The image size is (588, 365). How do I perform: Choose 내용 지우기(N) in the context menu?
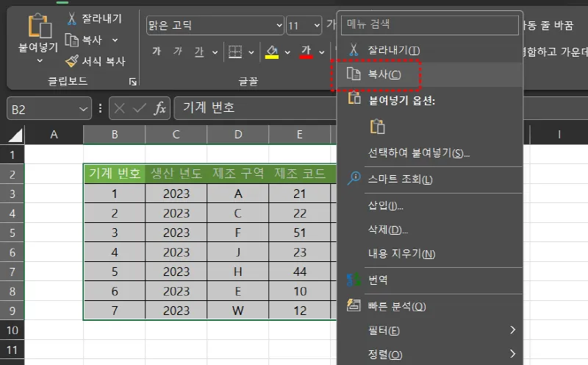[x=430, y=254]
